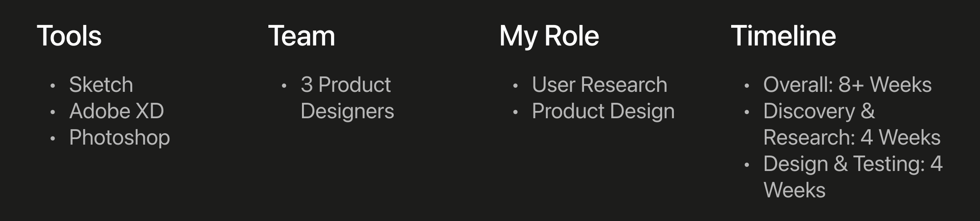Image resolution: width=980 pixels, height=221 pixels.
Task: Click the Overall: 8+ Weeks entry
Action: click(x=847, y=85)
